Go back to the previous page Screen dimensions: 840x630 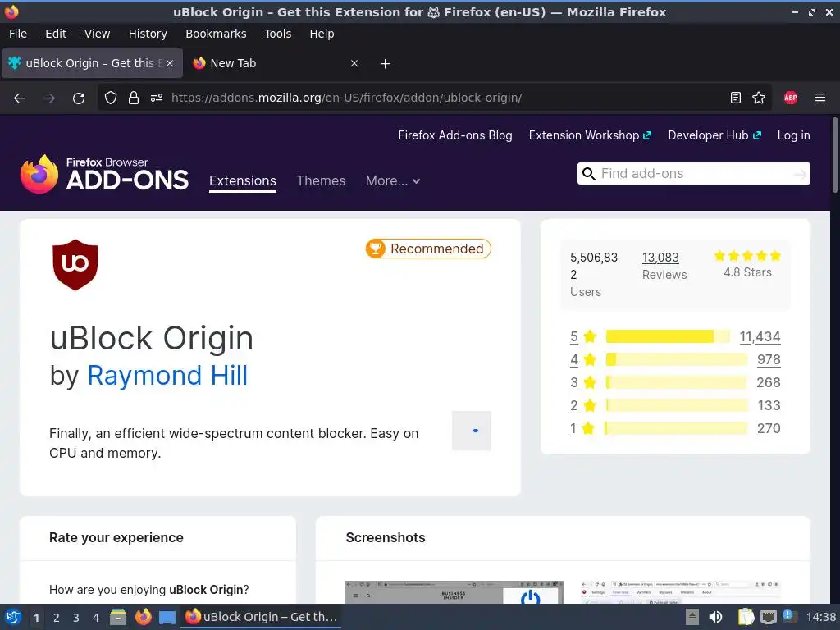pyautogui.click(x=20, y=98)
